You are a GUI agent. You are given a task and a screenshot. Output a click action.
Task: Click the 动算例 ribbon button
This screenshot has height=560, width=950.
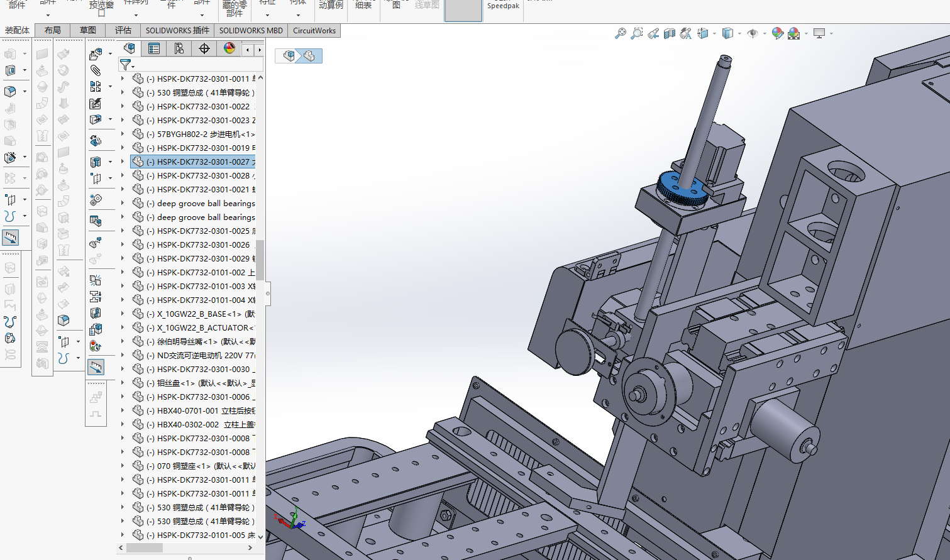tap(331, 6)
